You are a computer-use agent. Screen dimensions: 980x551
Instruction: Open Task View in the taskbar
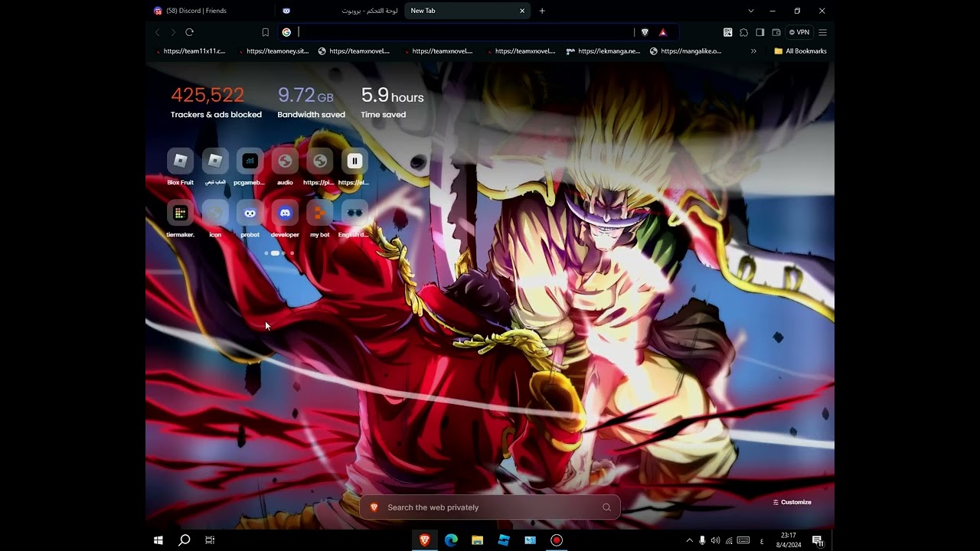[x=210, y=540]
